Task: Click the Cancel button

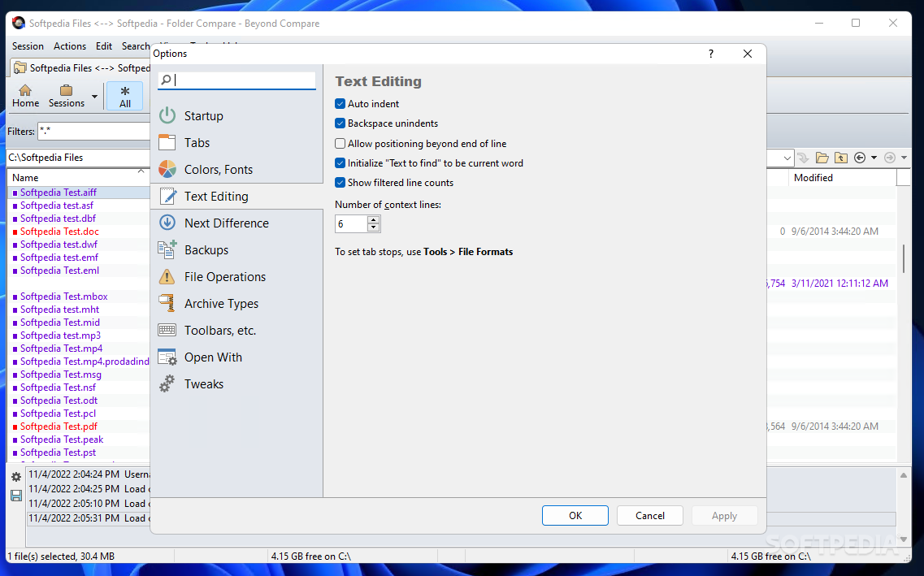Action: point(650,515)
